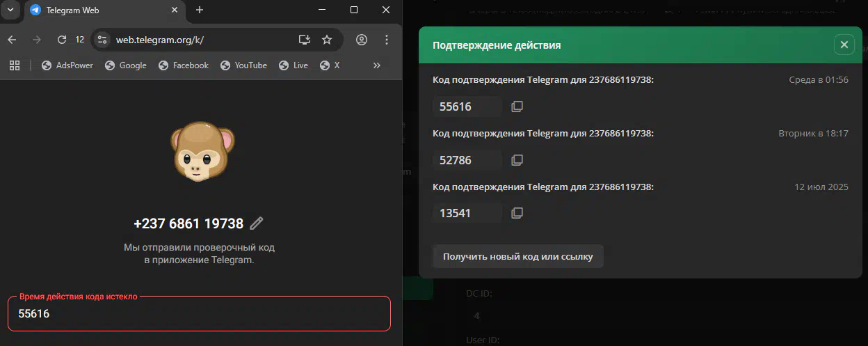Click the 12 июл 2025 date
Viewport: 868px width, 346px height.
821,187
